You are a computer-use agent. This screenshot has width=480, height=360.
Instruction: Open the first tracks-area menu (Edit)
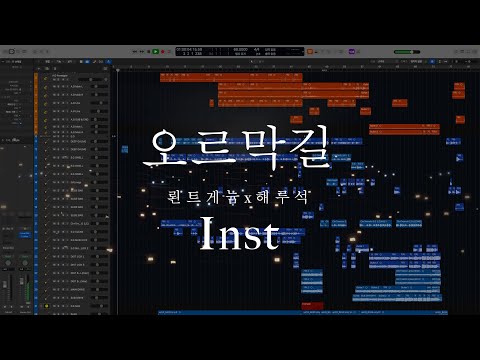(47, 62)
